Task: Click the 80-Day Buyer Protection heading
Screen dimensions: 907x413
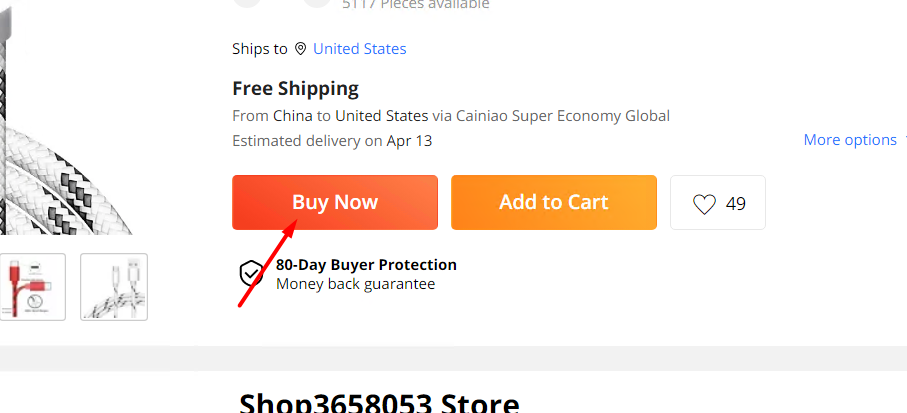Action: click(x=366, y=265)
